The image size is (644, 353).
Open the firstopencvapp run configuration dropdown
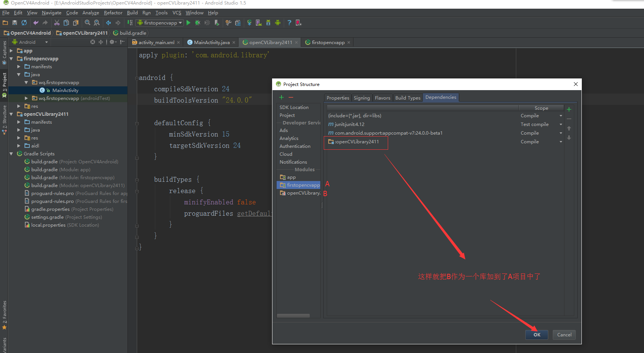pos(160,23)
